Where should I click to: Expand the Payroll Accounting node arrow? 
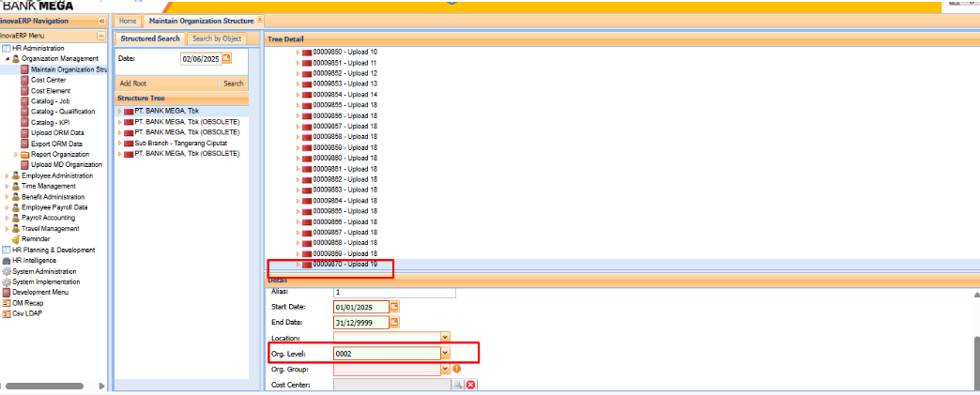[x=8, y=218]
